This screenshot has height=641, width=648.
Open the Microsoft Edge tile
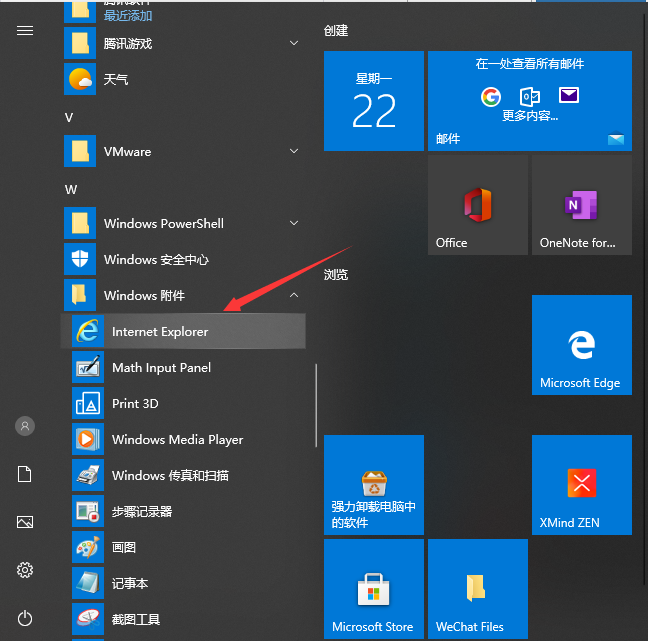point(581,345)
